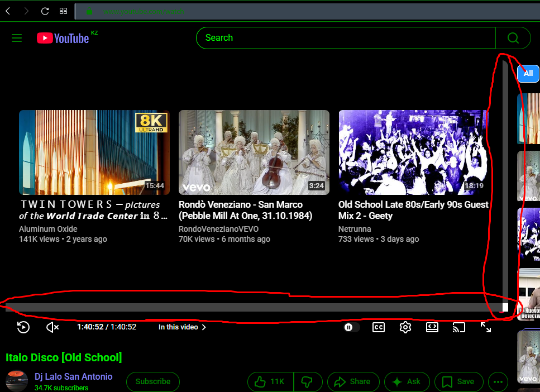
Task: Go back with the browser back arrow
Action: (x=8, y=11)
